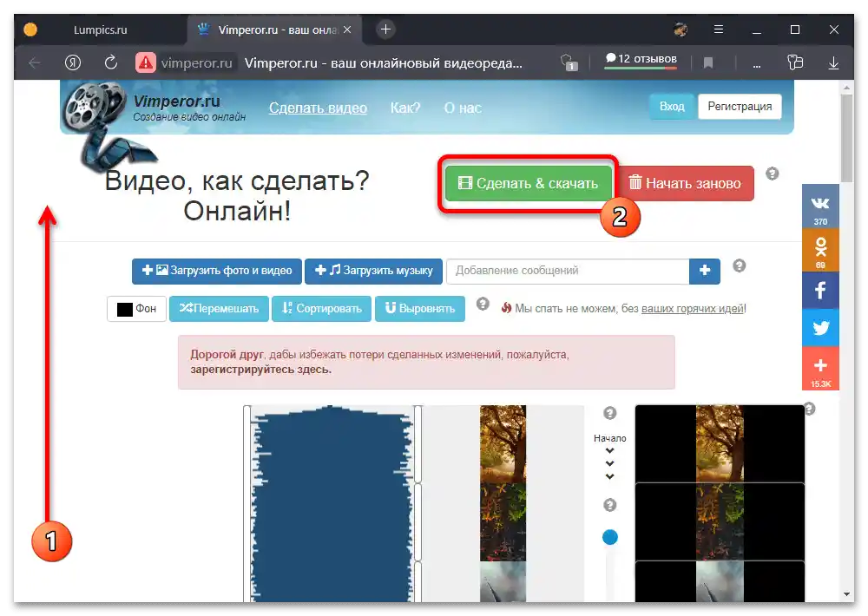Click the music note icon on Загрузить музыку
This screenshot has height=616, width=868.
click(x=334, y=270)
